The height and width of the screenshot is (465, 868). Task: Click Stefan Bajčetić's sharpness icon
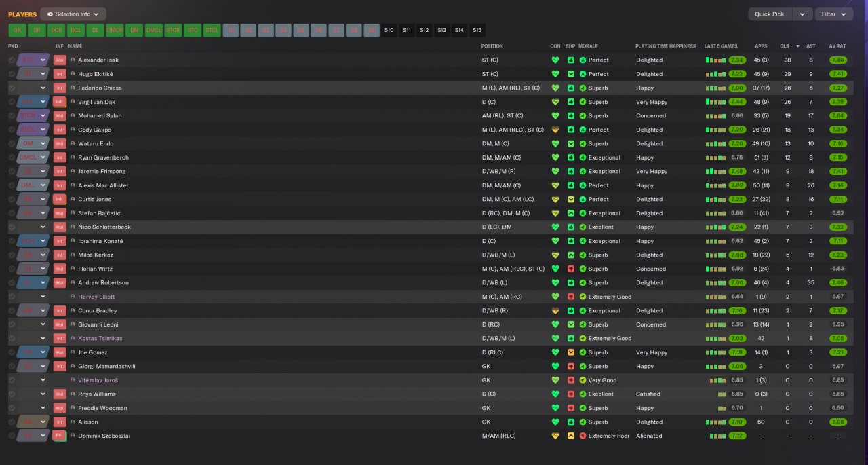[571, 213]
